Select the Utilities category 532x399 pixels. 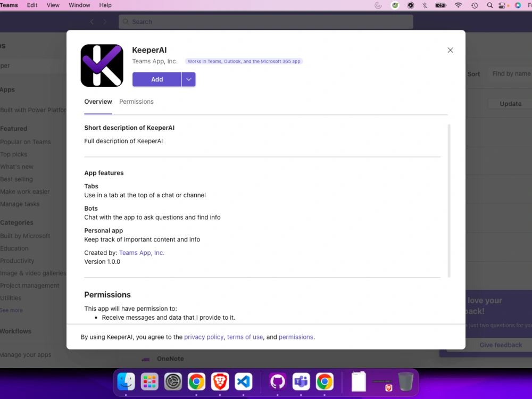click(11, 298)
